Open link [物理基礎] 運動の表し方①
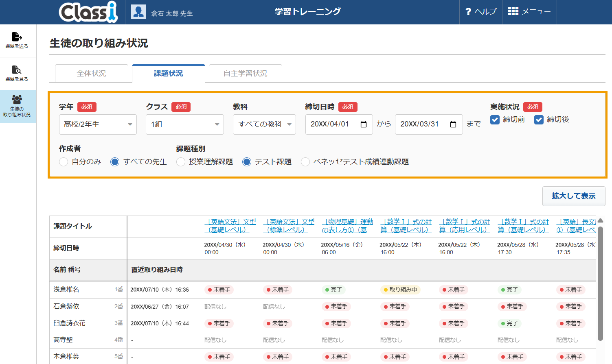Screen dimensions: 612x364 click(x=347, y=226)
